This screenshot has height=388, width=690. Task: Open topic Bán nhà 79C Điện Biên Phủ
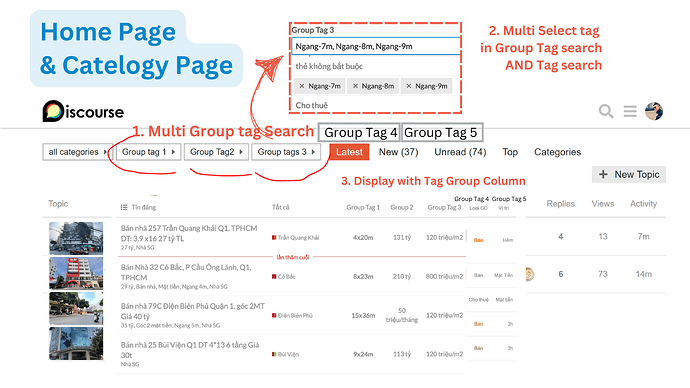tap(193, 311)
